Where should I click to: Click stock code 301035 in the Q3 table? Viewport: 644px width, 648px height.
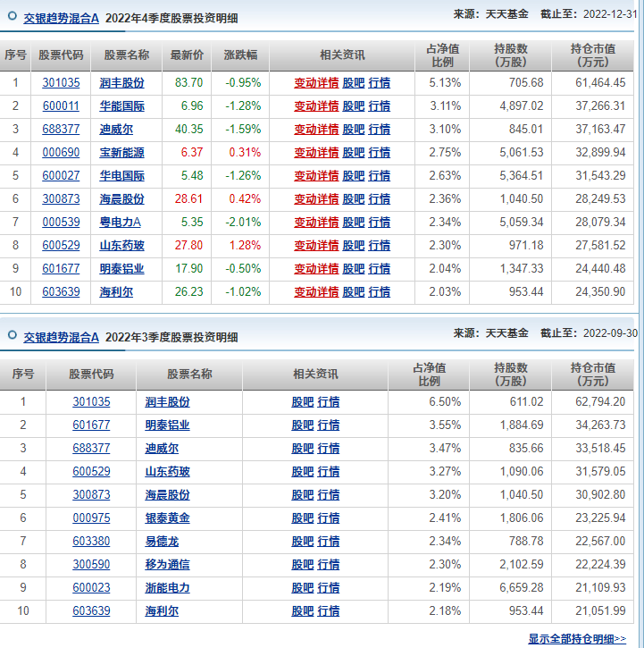pyautogui.click(x=91, y=401)
